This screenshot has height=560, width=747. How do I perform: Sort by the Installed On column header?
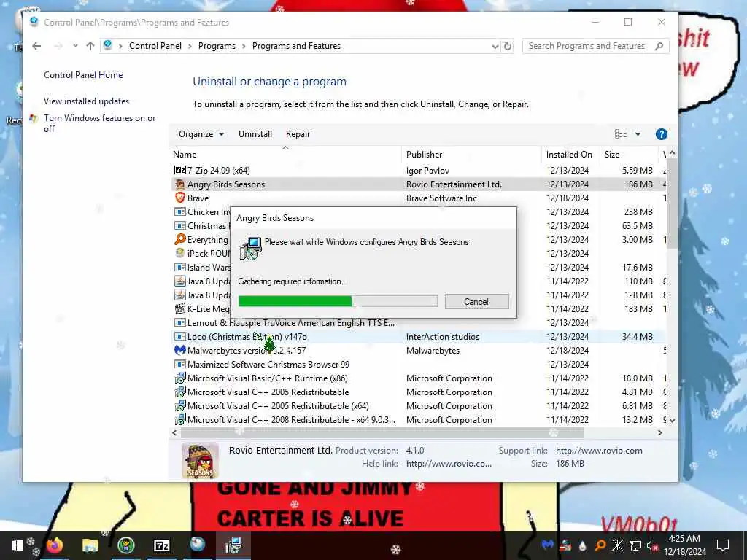point(569,155)
